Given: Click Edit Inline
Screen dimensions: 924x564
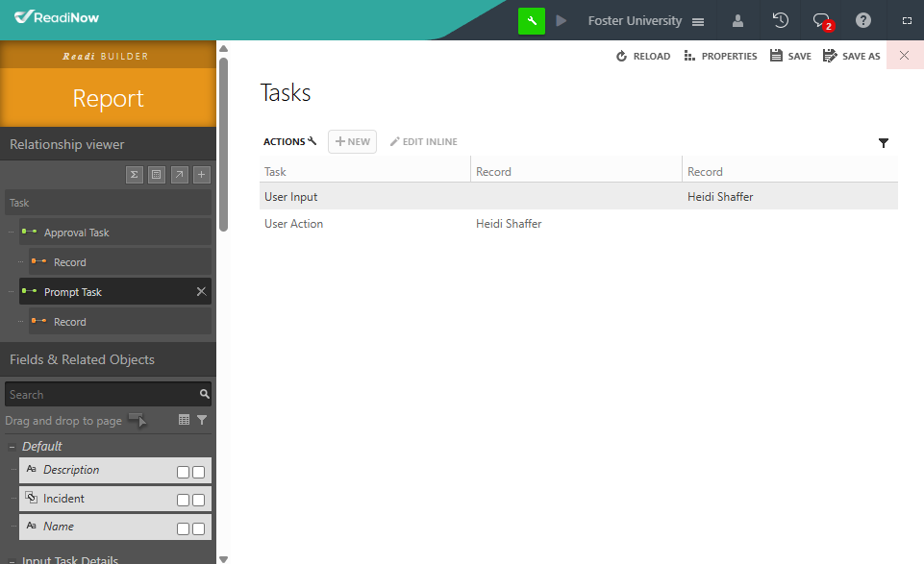Looking at the screenshot, I should tap(423, 141).
